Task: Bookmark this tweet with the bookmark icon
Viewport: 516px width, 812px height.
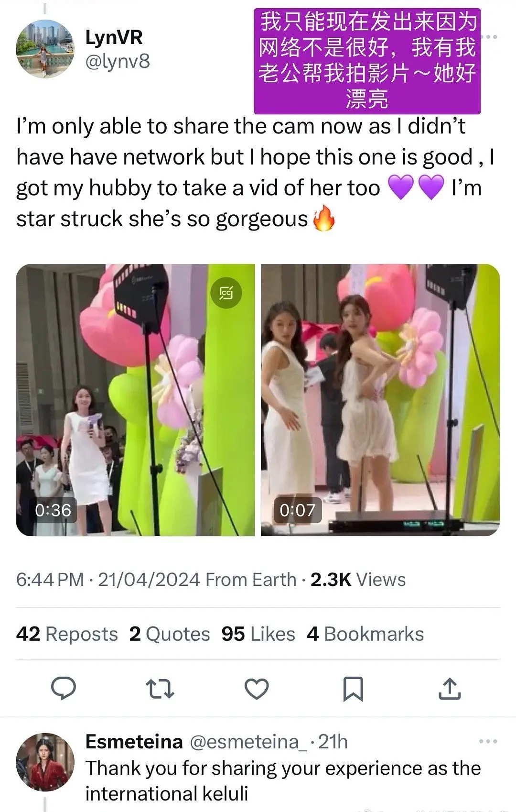Action: [x=353, y=689]
